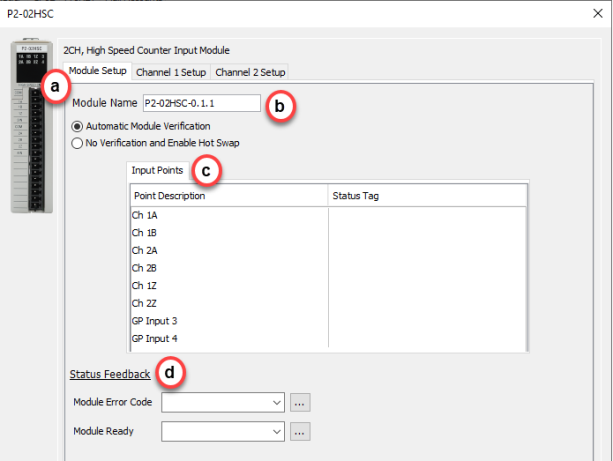The width and height of the screenshot is (613, 461).
Task: Click browse button beside Module Error Code
Action: click(x=300, y=402)
